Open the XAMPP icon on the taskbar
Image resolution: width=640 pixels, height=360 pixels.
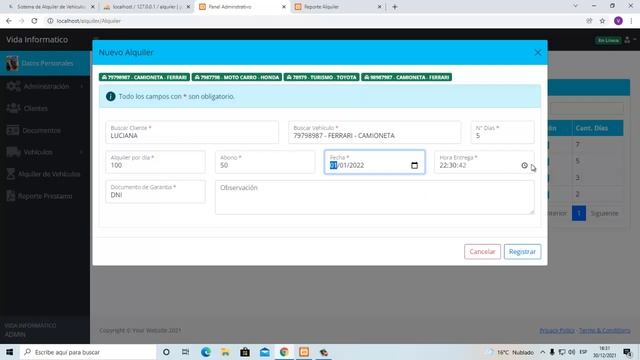[x=304, y=352]
